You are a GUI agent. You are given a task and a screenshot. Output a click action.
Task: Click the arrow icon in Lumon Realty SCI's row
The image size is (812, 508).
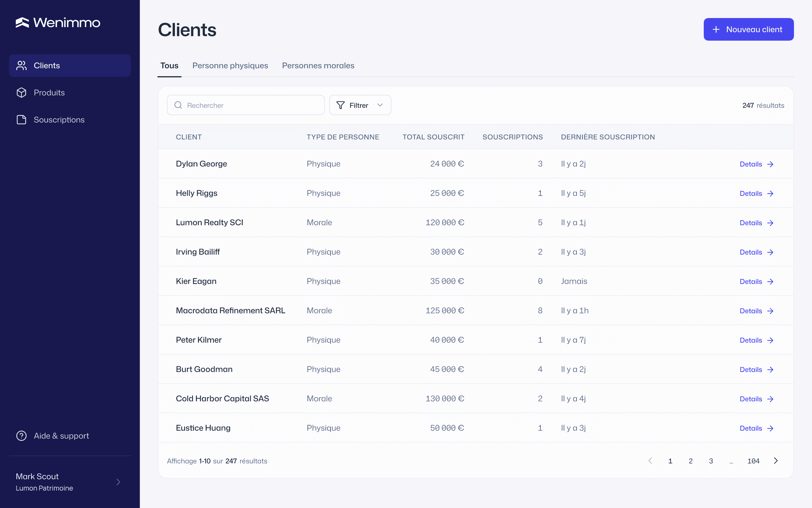pos(770,223)
